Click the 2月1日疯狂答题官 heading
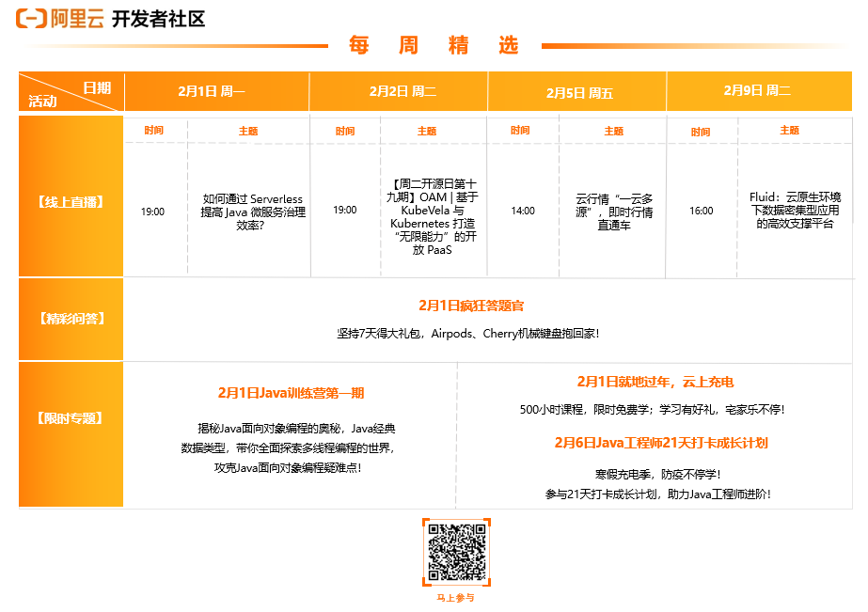This screenshot has width=868, height=612. tap(471, 306)
